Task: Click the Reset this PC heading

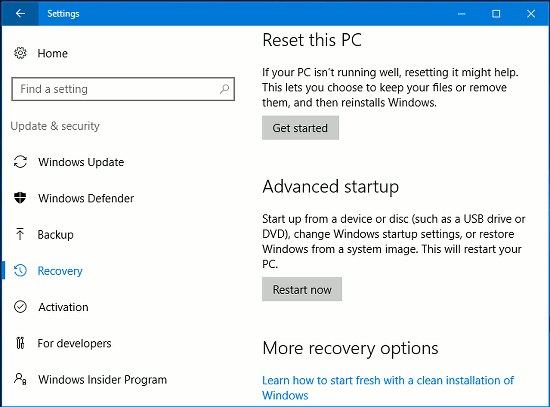Action: [x=312, y=40]
